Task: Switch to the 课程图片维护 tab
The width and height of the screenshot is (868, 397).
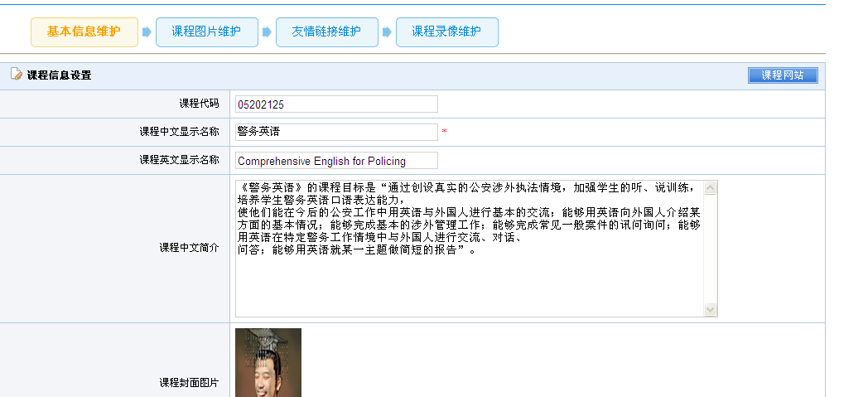Action: [206, 32]
